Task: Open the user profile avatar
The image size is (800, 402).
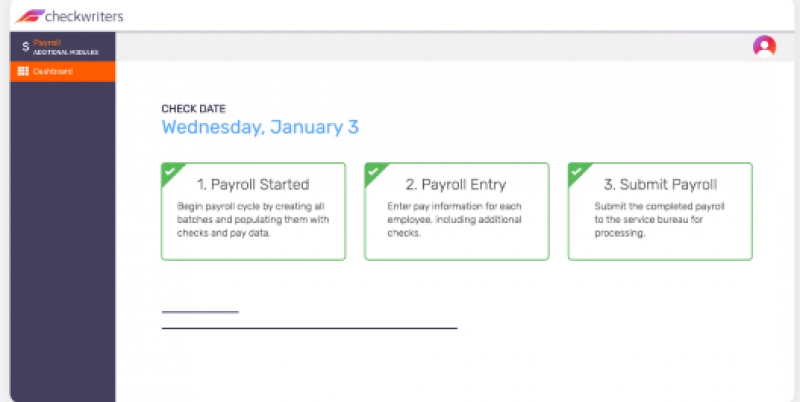Action: (764, 46)
